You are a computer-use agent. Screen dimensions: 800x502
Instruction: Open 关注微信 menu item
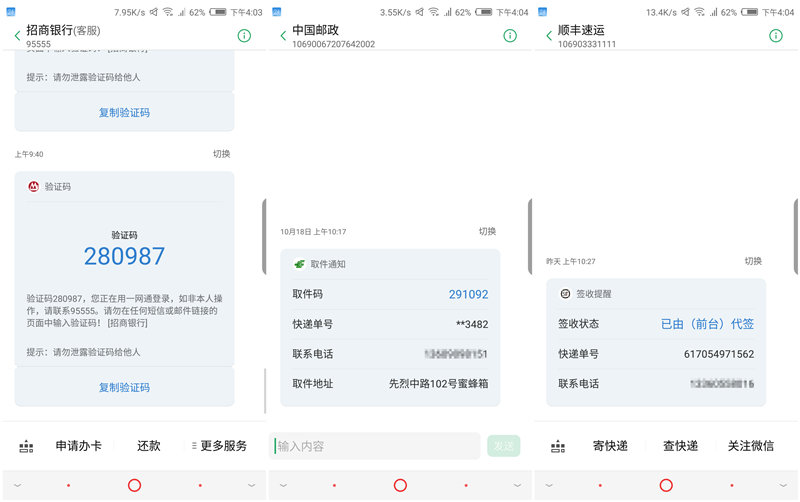tap(751, 446)
